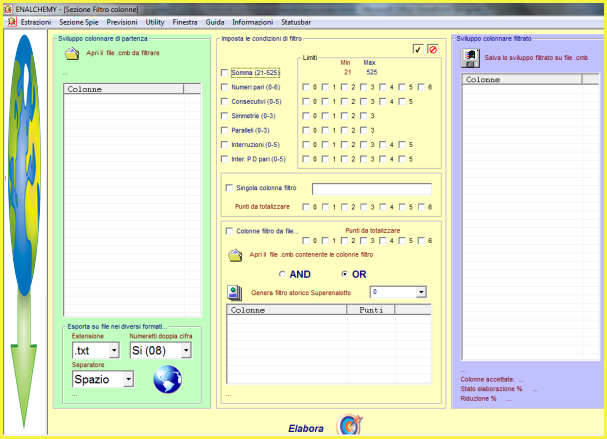The image size is (607, 439).
Task: Open the Statusbar menu
Action: [296, 22]
